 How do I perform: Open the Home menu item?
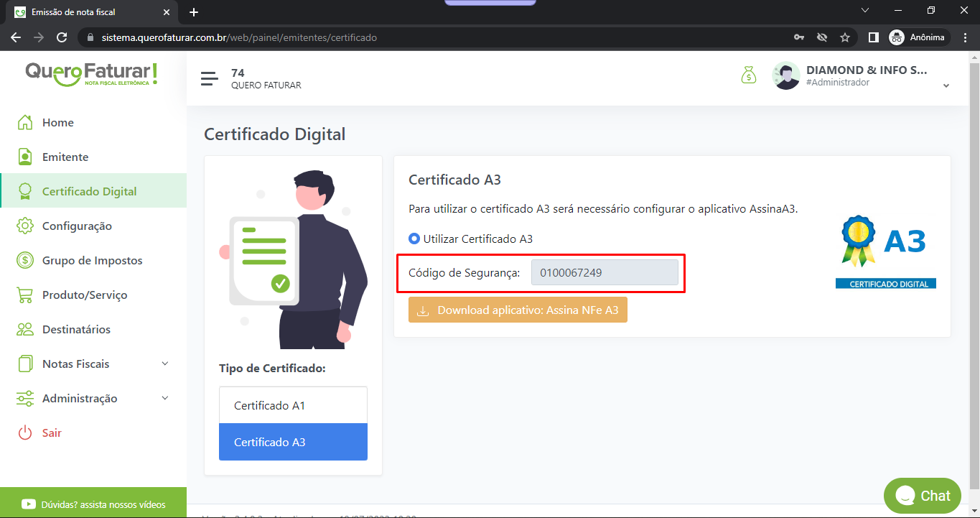point(93,122)
